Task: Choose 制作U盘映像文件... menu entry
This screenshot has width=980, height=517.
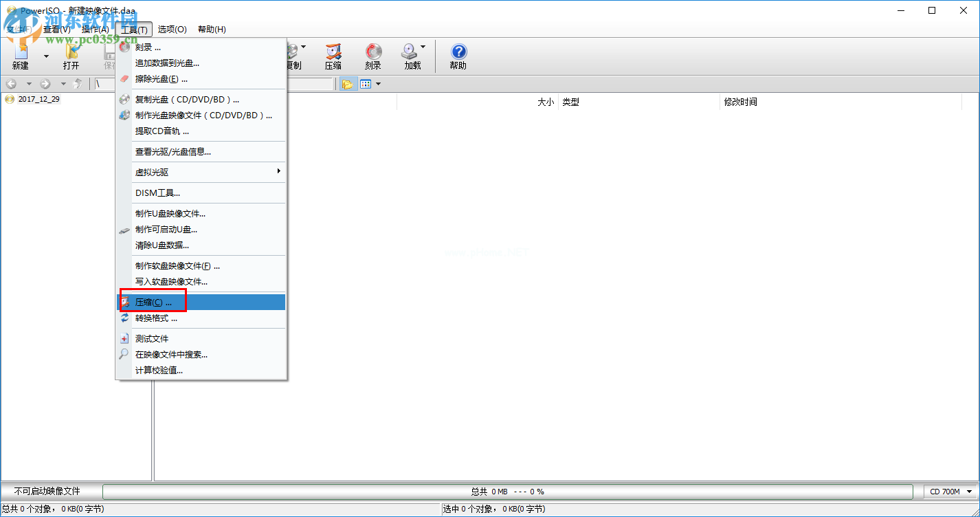Action: pyautogui.click(x=201, y=214)
